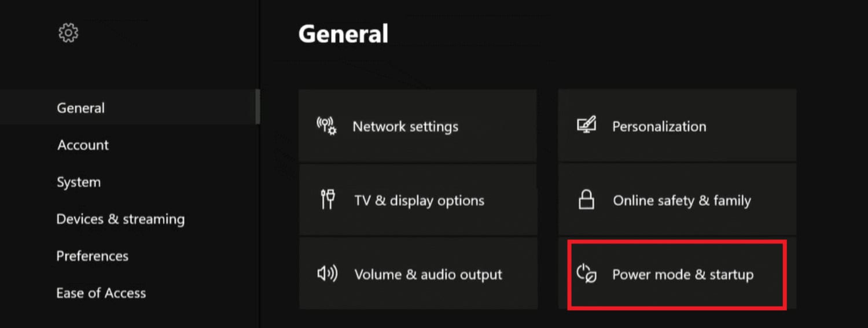
Task: Click the Network settings antenna icon
Action: [x=327, y=126]
